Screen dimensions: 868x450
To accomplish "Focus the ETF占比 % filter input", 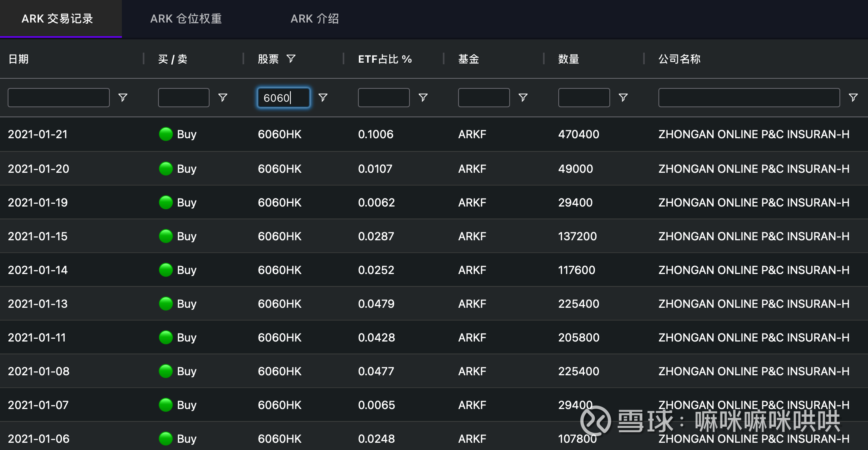I will click(x=384, y=98).
